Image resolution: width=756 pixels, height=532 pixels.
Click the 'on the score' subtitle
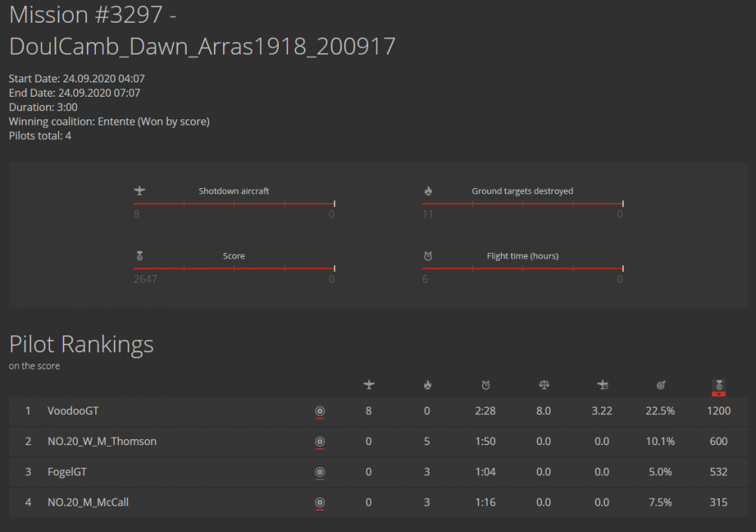(x=34, y=366)
